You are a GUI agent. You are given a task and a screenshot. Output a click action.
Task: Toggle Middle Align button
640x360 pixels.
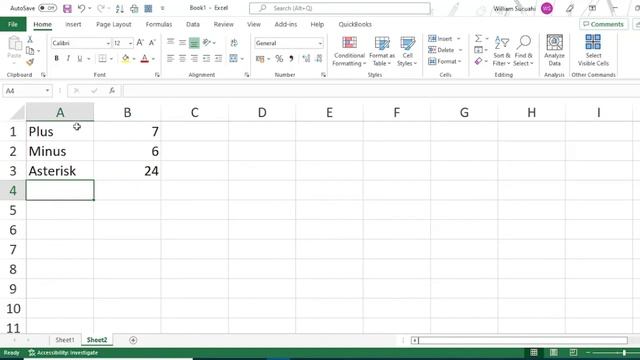(x=182, y=42)
